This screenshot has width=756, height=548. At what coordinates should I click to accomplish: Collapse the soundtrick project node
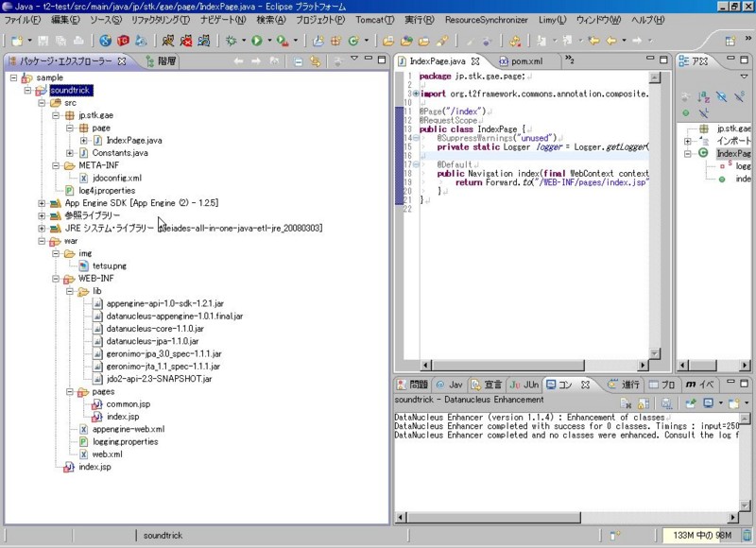27,90
